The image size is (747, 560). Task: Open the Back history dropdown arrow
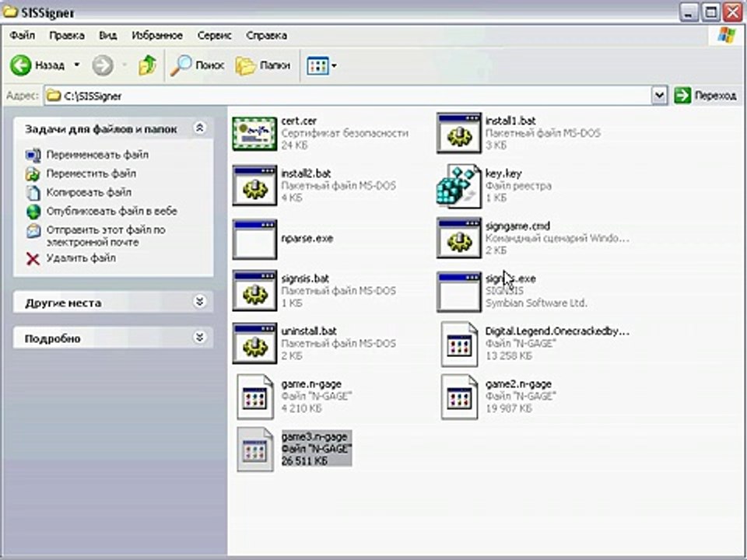point(77,65)
